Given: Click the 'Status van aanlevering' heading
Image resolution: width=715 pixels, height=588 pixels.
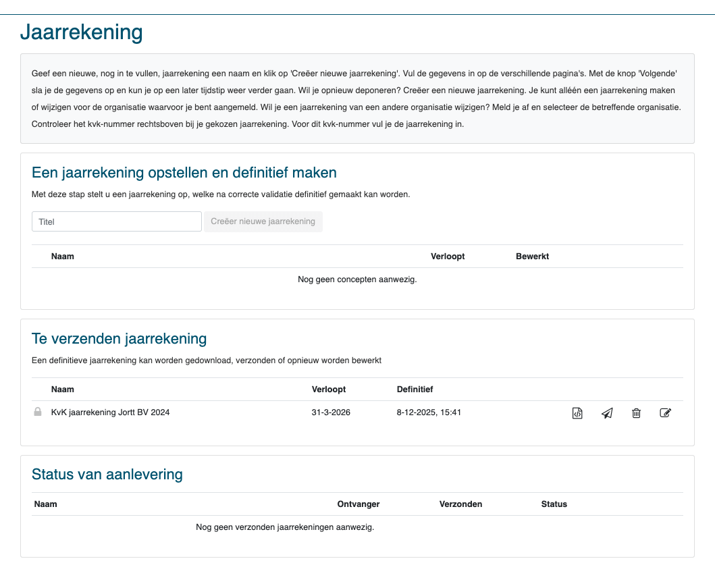Looking at the screenshot, I should pyautogui.click(x=107, y=474).
